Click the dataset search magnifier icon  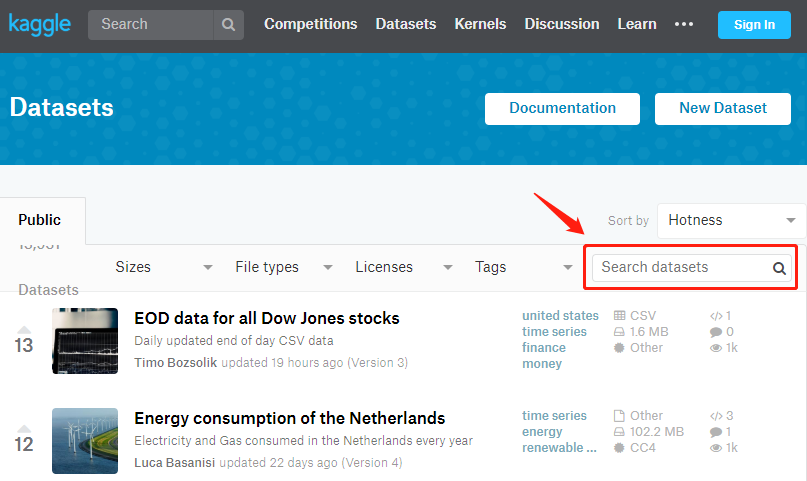(779, 268)
